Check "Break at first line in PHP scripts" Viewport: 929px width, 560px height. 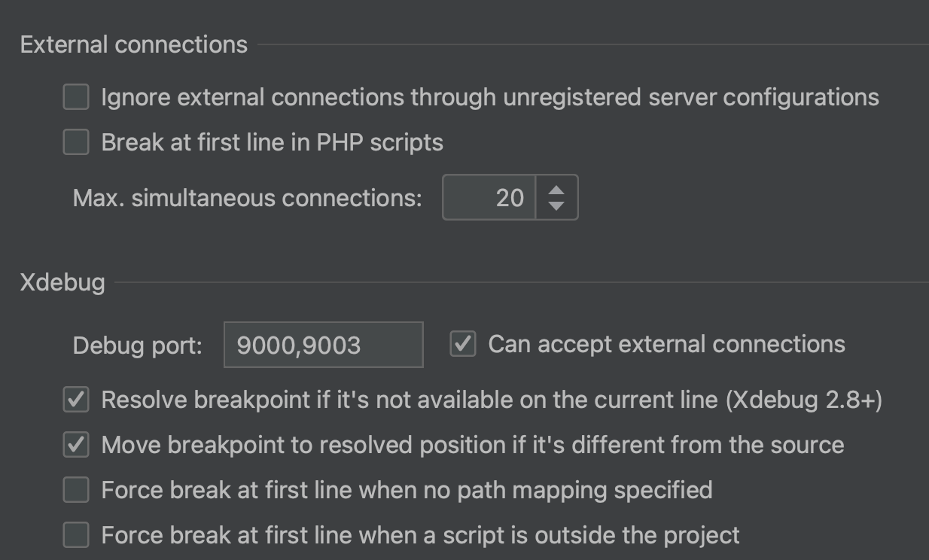click(x=75, y=142)
